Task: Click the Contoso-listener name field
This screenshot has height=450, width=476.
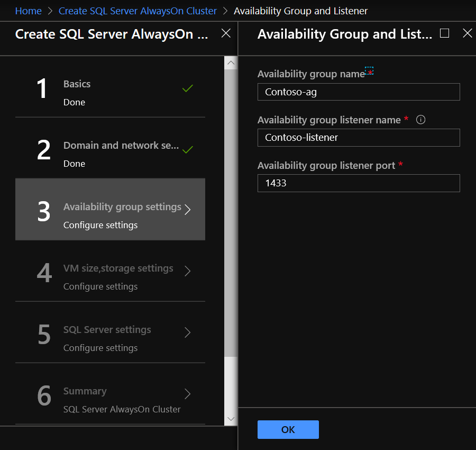Action: (359, 138)
